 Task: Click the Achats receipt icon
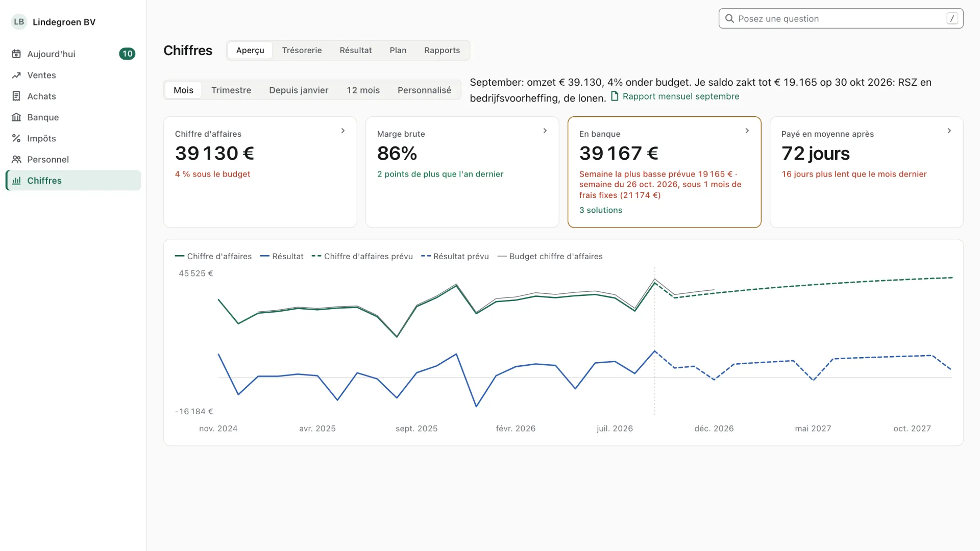pyautogui.click(x=16, y=96)
